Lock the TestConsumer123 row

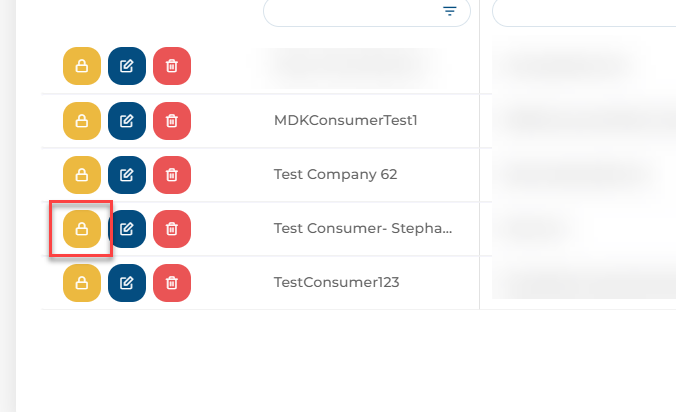pyautogui.click(x=82, y=283)
